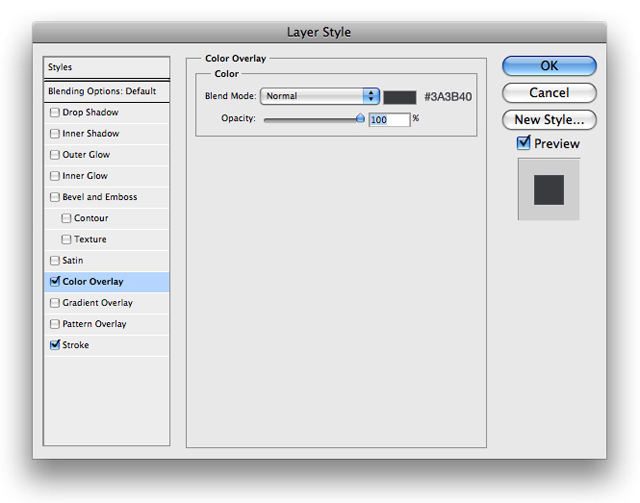Enable the Satin checkbox
The height and width of the screenshot is (503, 640).
[x=55, y=260]
